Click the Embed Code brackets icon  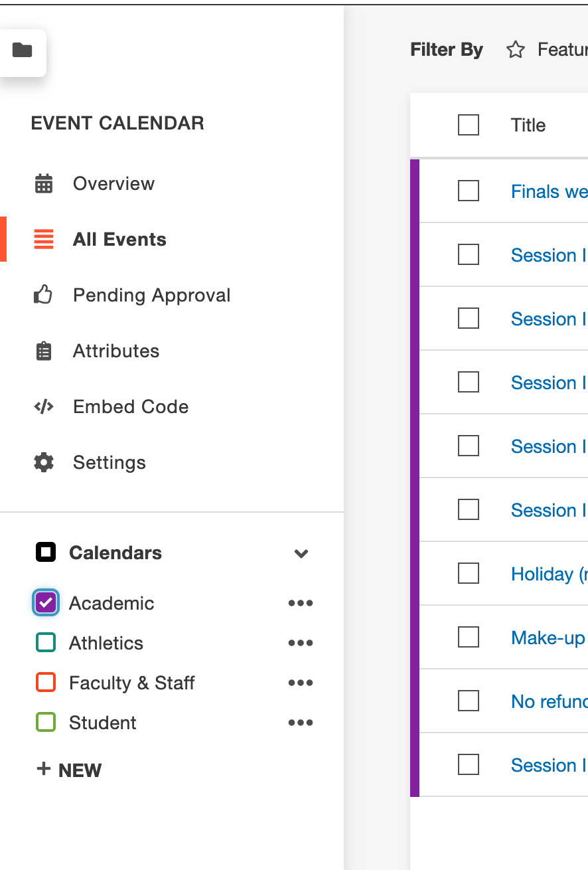[x=44, y=406]
